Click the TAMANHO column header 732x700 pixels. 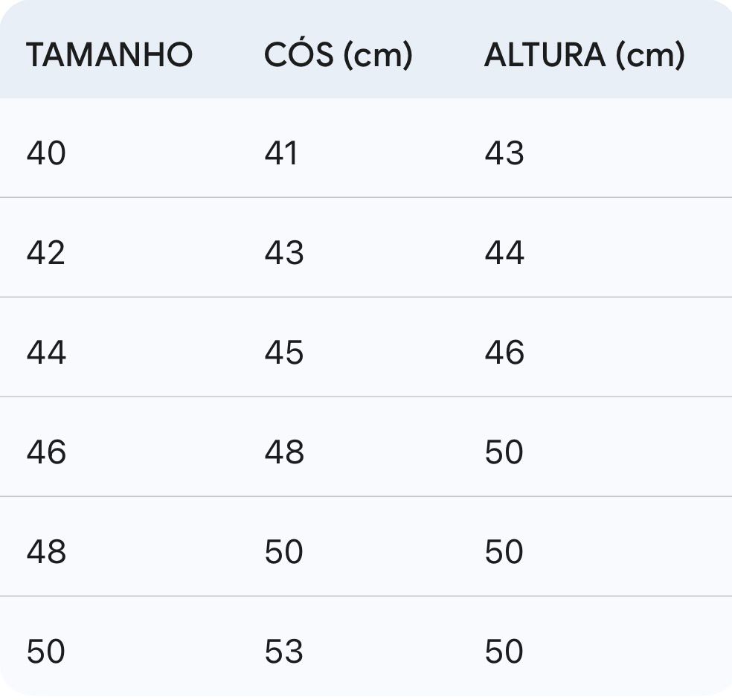coord(109,55)
